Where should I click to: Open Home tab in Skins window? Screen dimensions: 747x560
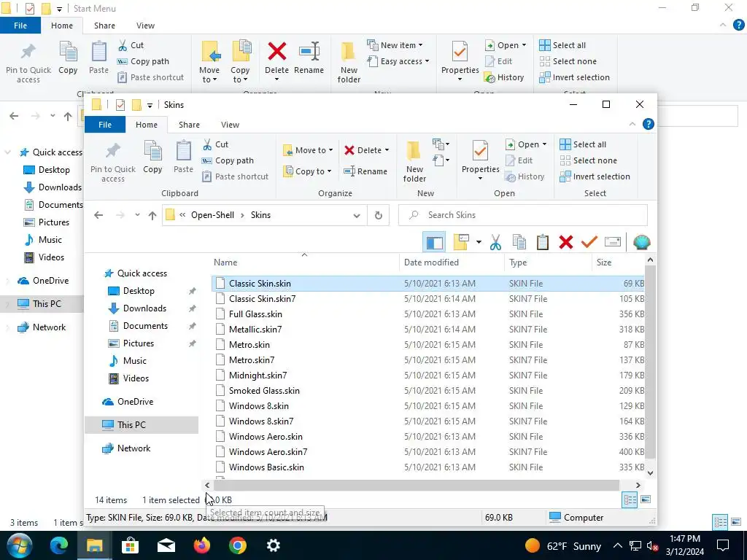click(146, 125)
